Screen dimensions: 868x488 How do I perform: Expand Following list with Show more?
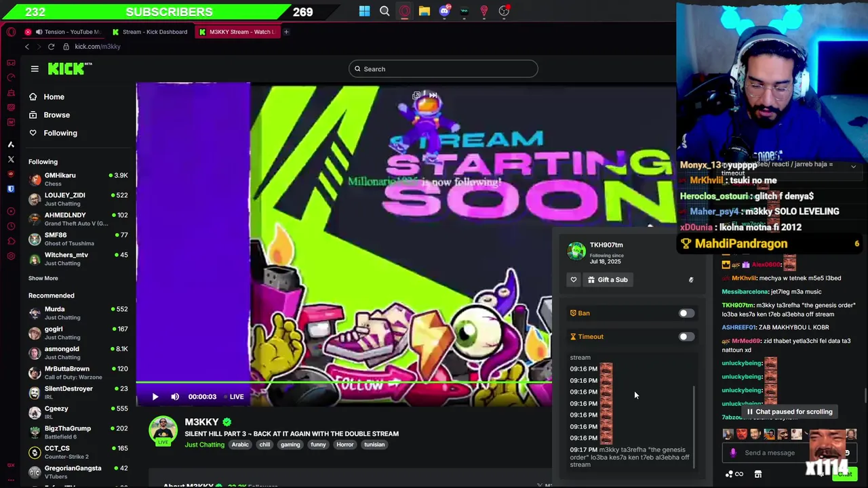(43, 278)
